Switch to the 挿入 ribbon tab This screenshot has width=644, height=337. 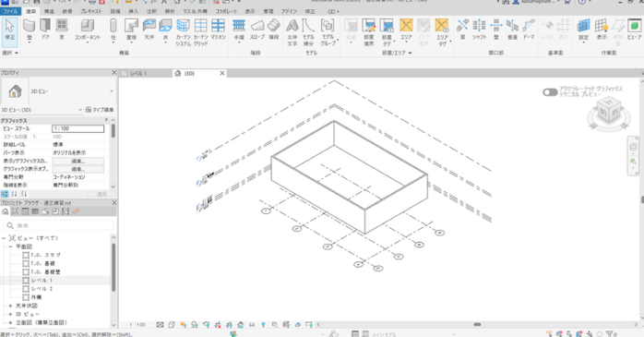click(x=134, y=11)
